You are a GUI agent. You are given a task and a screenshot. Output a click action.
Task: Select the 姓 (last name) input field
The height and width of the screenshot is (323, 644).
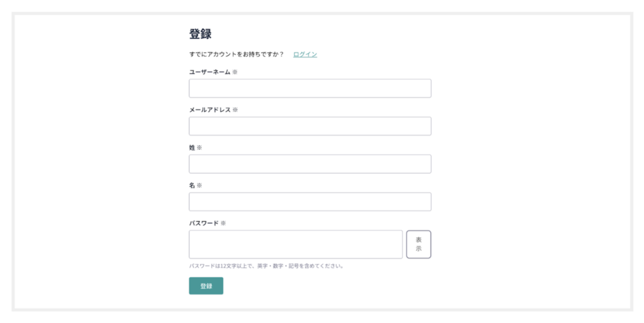coord(309,164)
